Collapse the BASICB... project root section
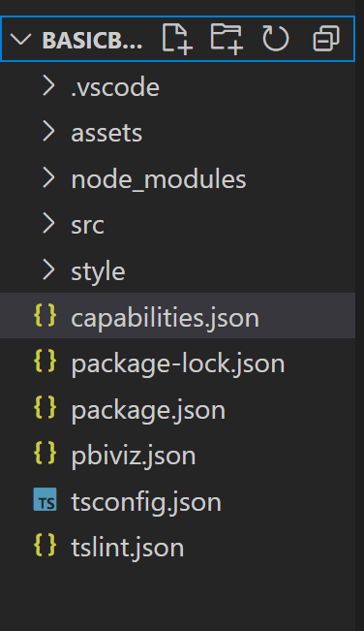Image resolution: width=364 pixels, height=631 pixels. tap(20, 39)
